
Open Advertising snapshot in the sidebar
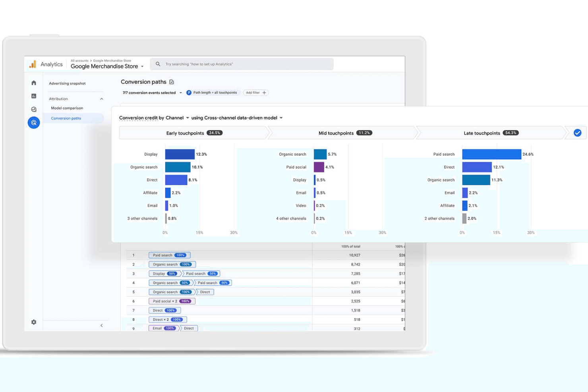pos(67,83)
